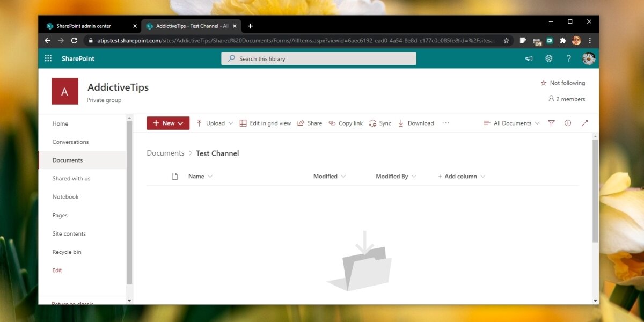Screen dimensions: 644x322
Task: Click the Share command
Action: 310,123
